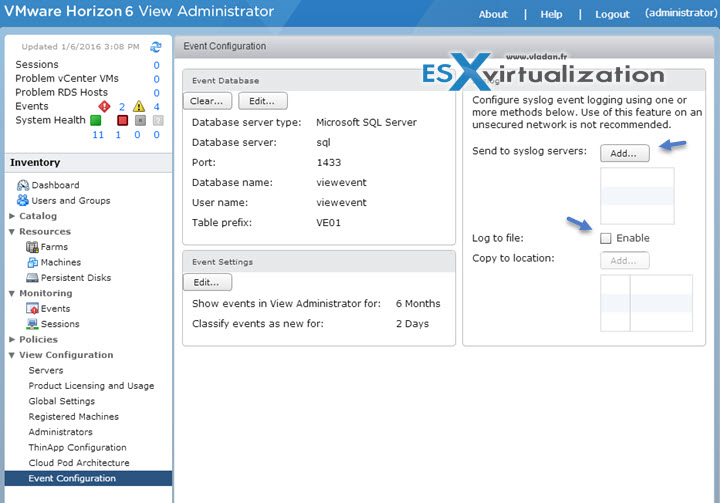Click the Persistent Disks icon
This screenshot has height=503, width=720.
[x=32, y=278]
